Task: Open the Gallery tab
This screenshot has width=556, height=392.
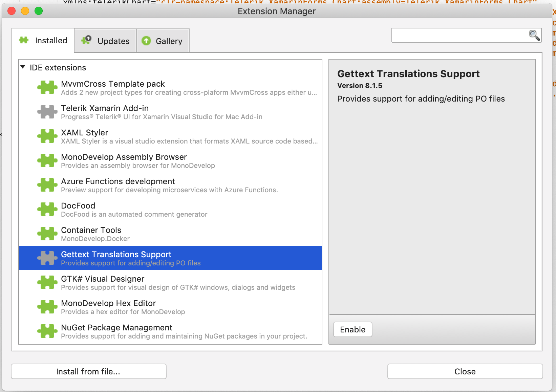Action: point(163,41)
